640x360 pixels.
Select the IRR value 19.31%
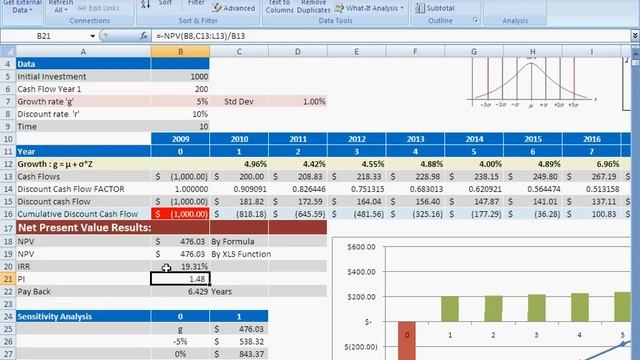[180, 267]
